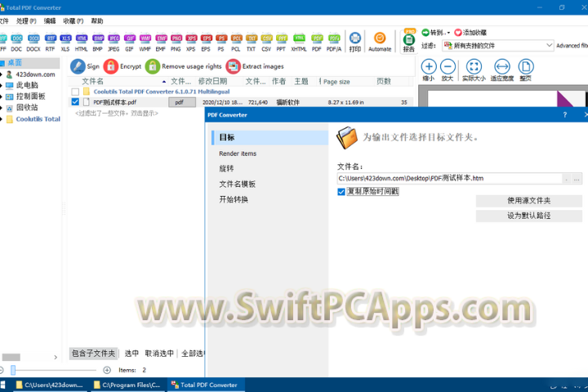Convert to PNG image icon
Screen dimensions: 588x392
pyautogui.click(x=176, y=42)
